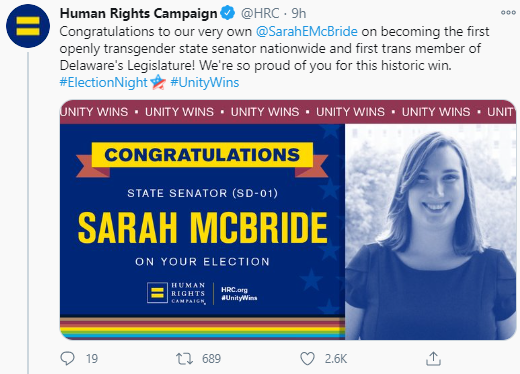
Task: Click the yellow Congratulations banner in image
Action: pos(202,155)
